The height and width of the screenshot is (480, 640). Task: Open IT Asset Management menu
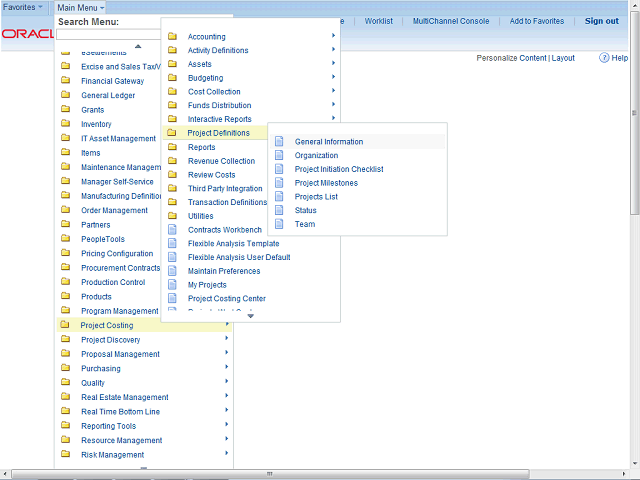118,138
